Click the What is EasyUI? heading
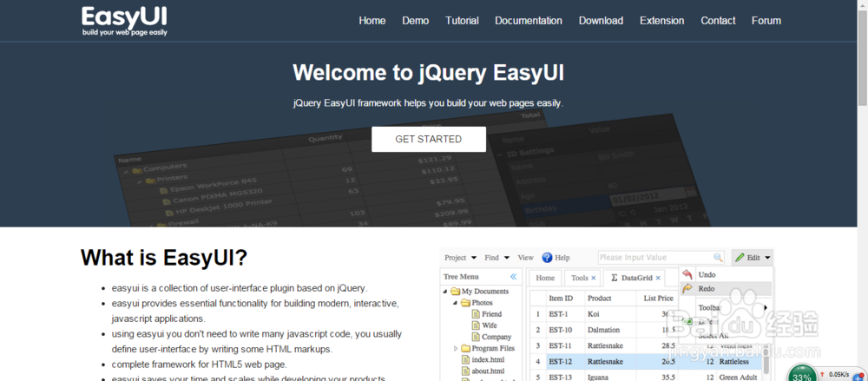The height and width of the screenshot is (381, 868). click(164, 258)
